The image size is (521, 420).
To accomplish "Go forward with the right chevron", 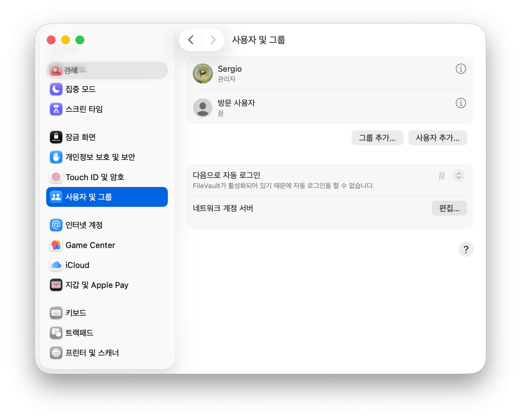I will 213,40.
